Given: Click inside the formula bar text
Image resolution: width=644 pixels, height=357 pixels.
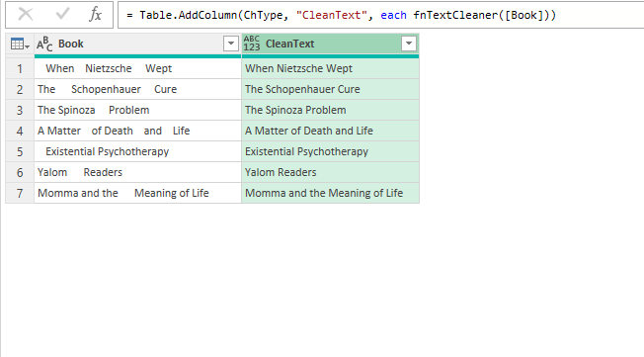Looking at the screenshot, I should tap(341, 15).
